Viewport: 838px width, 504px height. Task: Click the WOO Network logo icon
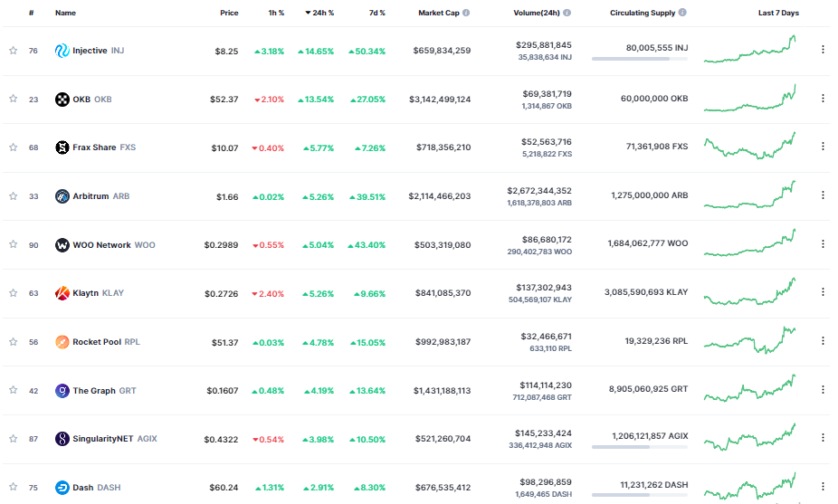tap(62, 245)
